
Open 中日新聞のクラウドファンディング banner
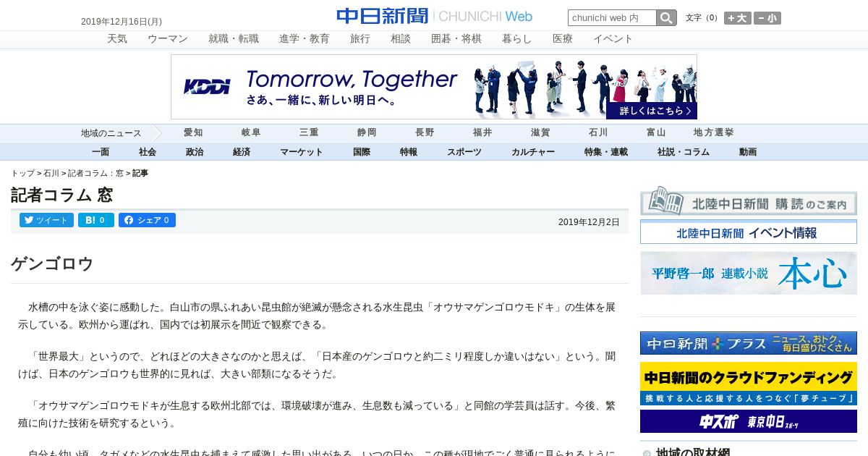pyautogui.click(x=749, y=384)
